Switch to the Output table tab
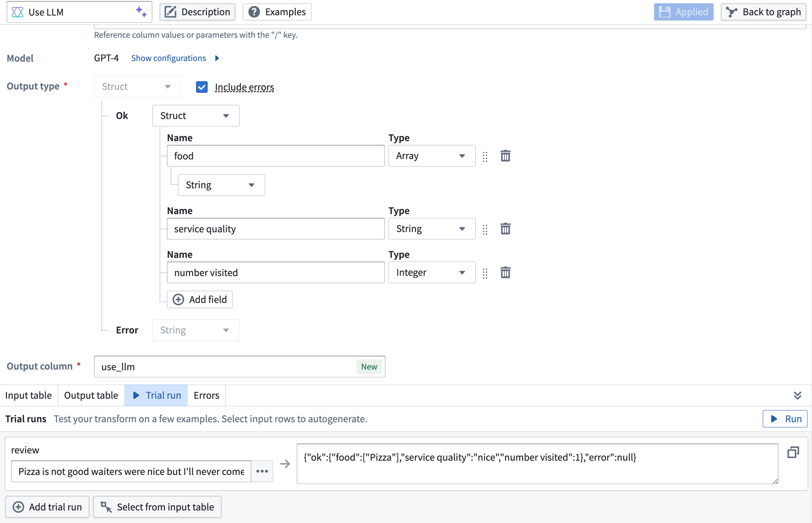This screenshot has width=812, height=523. coord(91,395)
